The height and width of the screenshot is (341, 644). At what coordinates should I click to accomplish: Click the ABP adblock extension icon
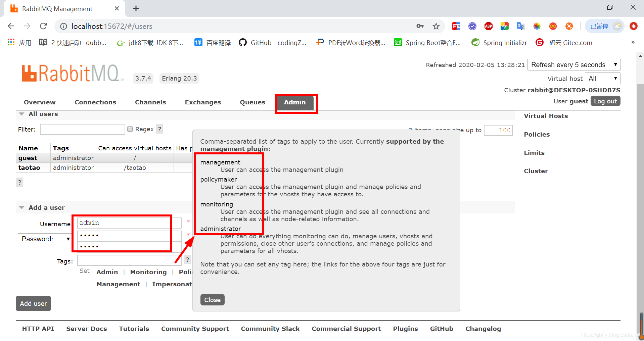(x=489, y=26)
